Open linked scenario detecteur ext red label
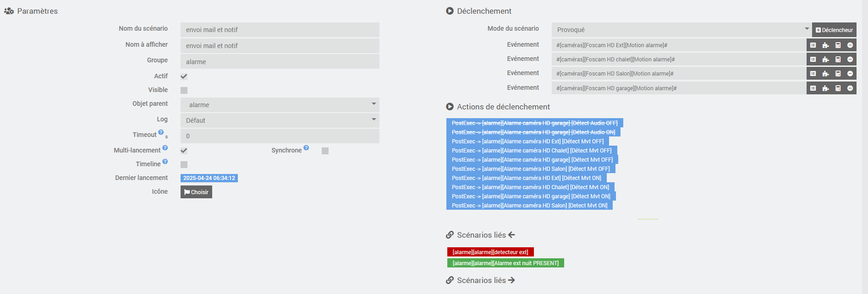The width and height of the screenshot is (868, 294). click(490, 252)
